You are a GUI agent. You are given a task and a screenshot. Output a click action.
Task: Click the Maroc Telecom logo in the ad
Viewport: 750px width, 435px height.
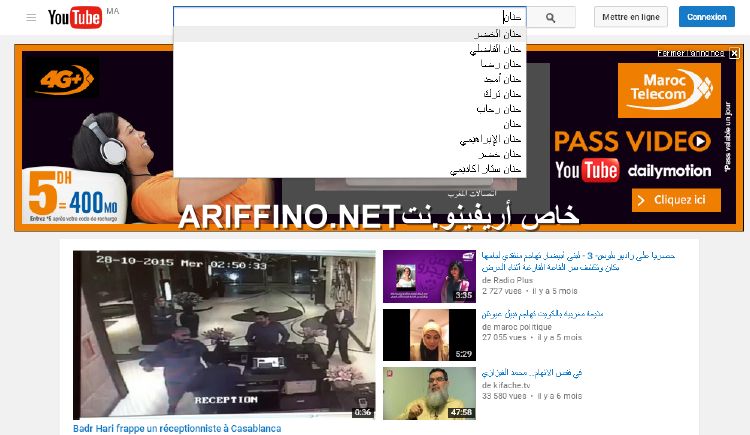(x=669, y=90)
